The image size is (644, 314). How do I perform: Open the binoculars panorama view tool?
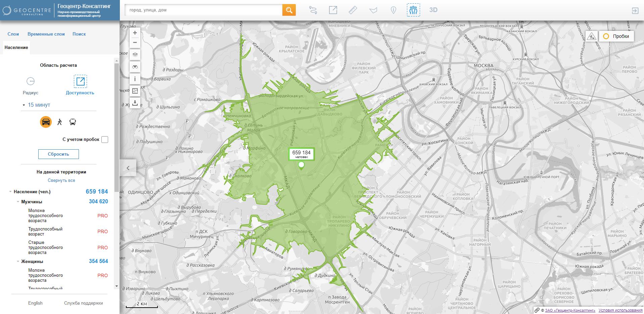[x=135, y=67]
